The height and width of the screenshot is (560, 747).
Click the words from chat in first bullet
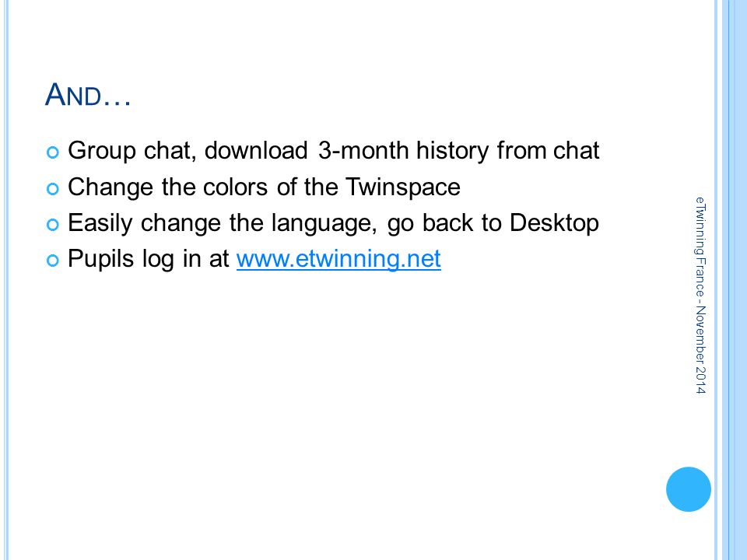548,150
